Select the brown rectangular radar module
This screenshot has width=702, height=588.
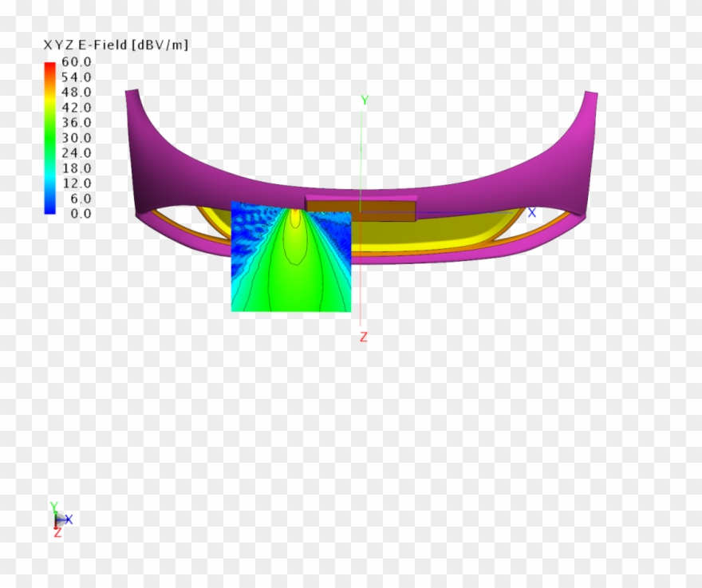[361, 210]
